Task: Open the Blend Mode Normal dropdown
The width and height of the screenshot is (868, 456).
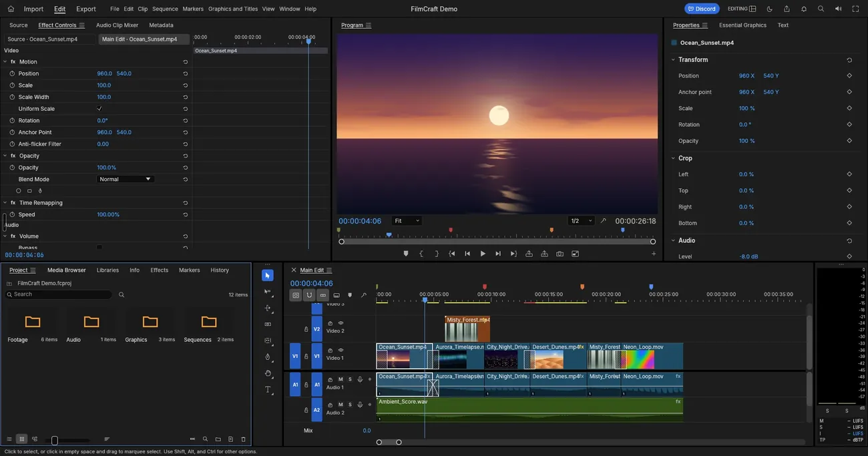Action: 126,179
